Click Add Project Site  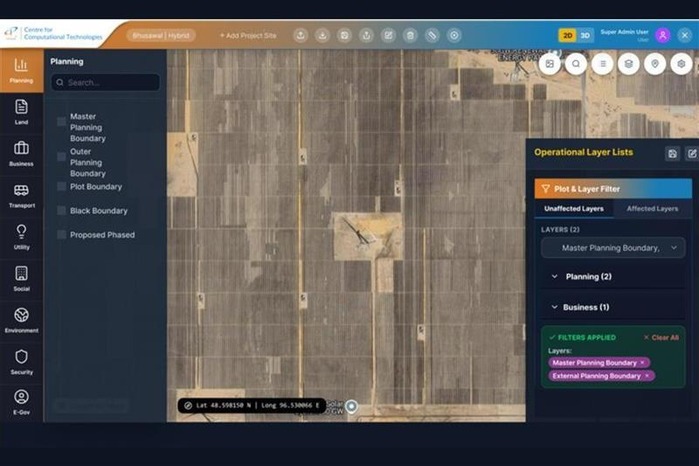[x=248, y=35]
